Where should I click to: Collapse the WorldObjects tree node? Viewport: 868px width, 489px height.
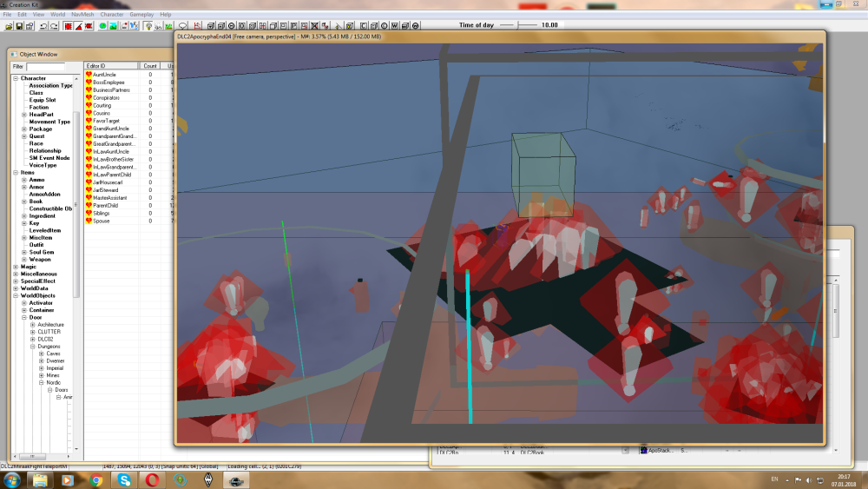pyautogui.click(x=16, y=295)
